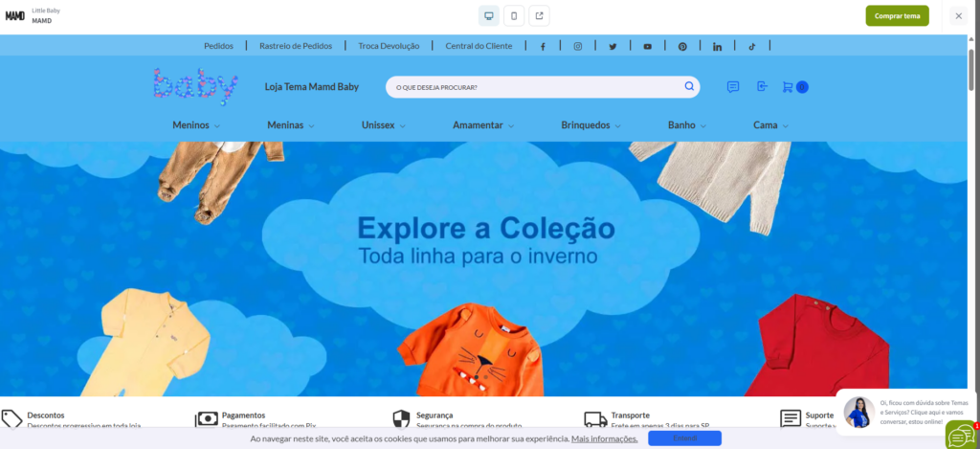Open the shopping cart icon

(x=788, y=87)
